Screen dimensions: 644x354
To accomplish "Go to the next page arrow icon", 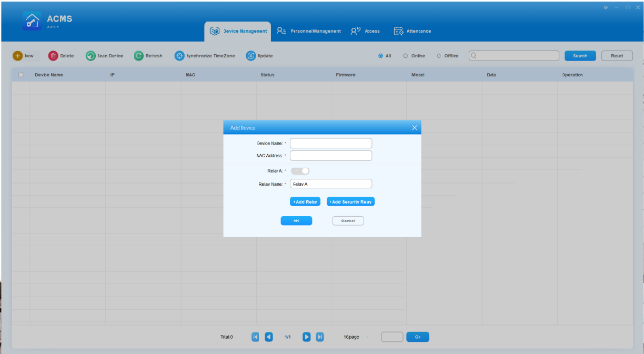I will [x=307, y=337].
